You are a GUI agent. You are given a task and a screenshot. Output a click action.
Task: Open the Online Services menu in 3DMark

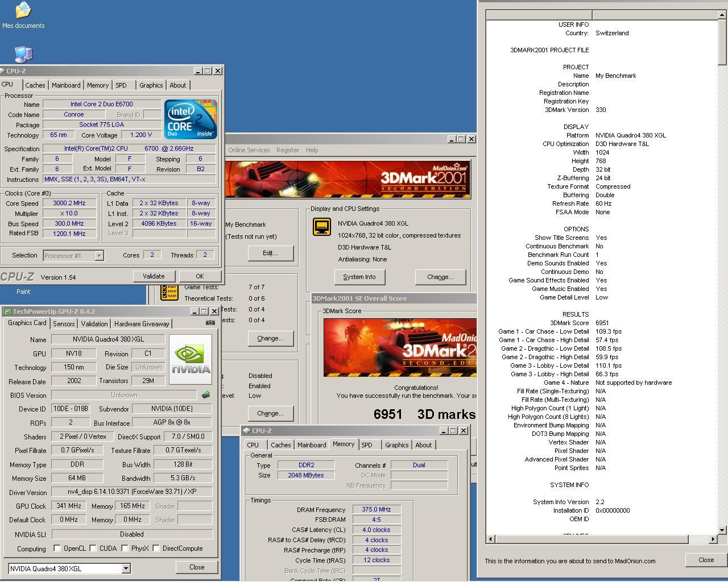point(249,150)
